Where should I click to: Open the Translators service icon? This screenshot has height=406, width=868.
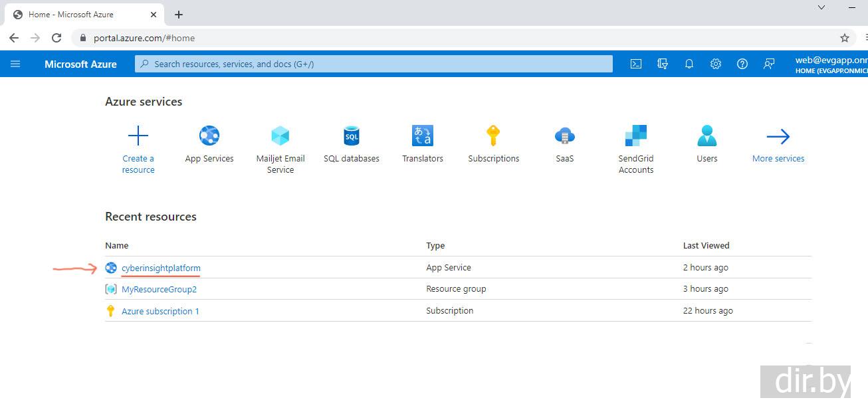[x=423, y=136]
